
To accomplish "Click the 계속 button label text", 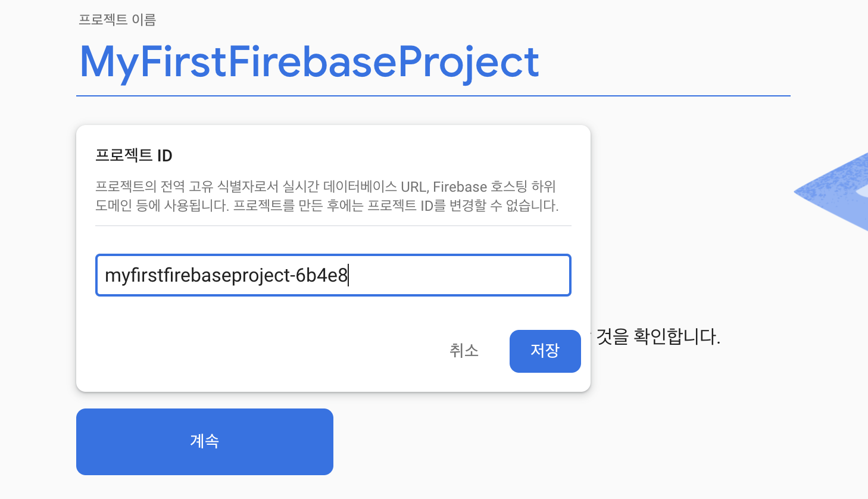I will tap(204, 441).
